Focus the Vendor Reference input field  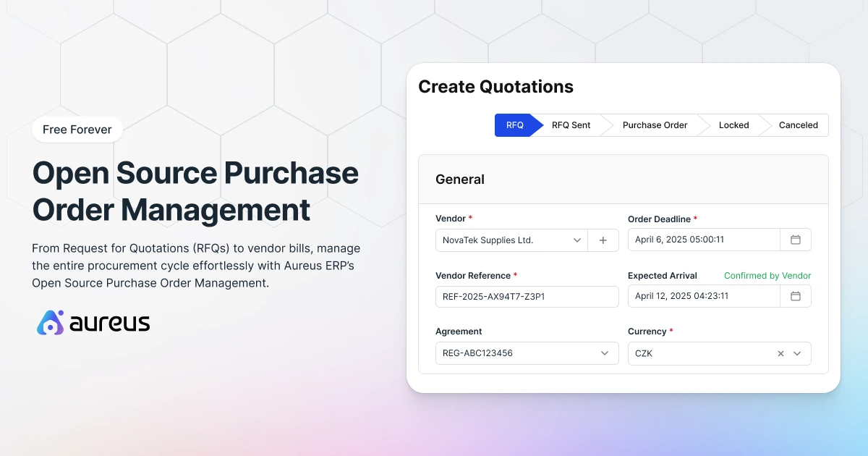click(x=527, y=297)
